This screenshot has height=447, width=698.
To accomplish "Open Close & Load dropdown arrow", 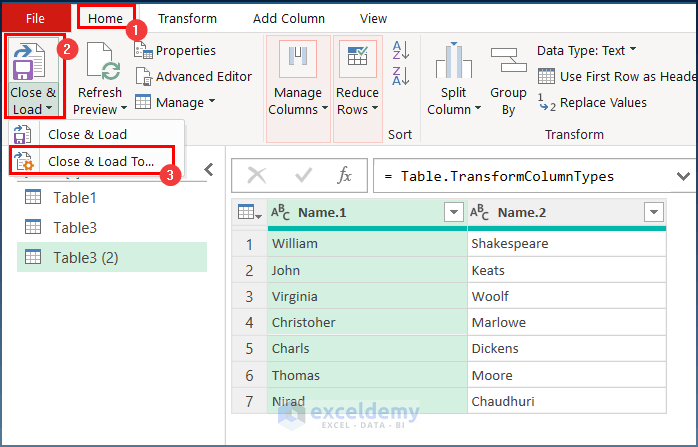I will (49, 108).
